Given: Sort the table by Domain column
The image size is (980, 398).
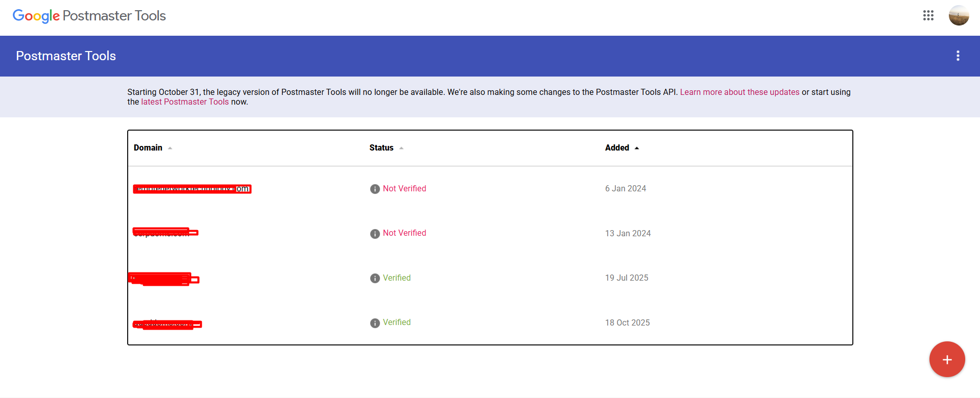Looking at the screenshot, I should [x=153, y=148].
